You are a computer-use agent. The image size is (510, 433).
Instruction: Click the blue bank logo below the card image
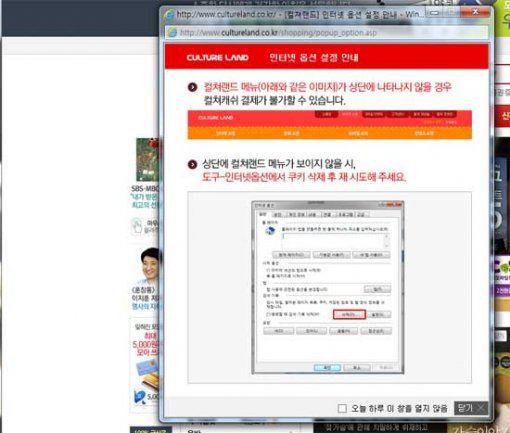pyautogui.click(x=140, y=397)
